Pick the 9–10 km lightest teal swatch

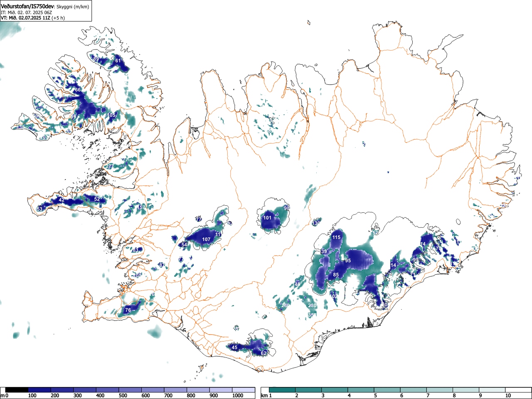click(493, 390)
